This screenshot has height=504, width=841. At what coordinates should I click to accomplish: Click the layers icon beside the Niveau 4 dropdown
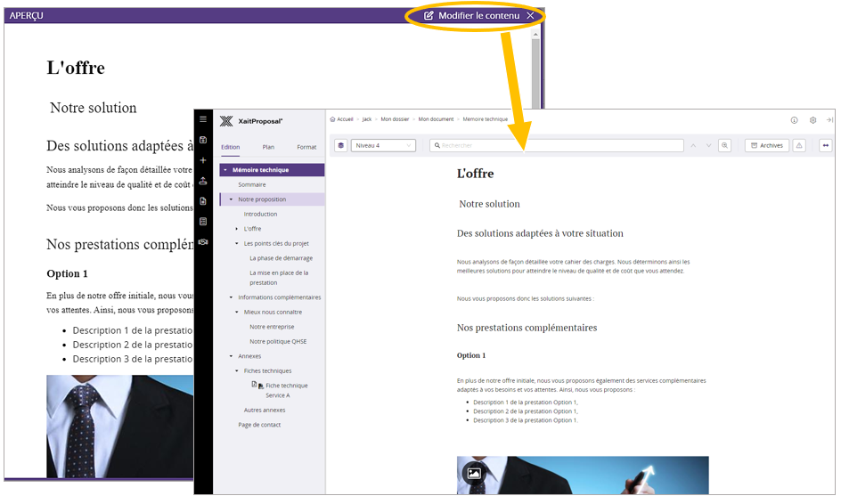click(x=341, y=145)
